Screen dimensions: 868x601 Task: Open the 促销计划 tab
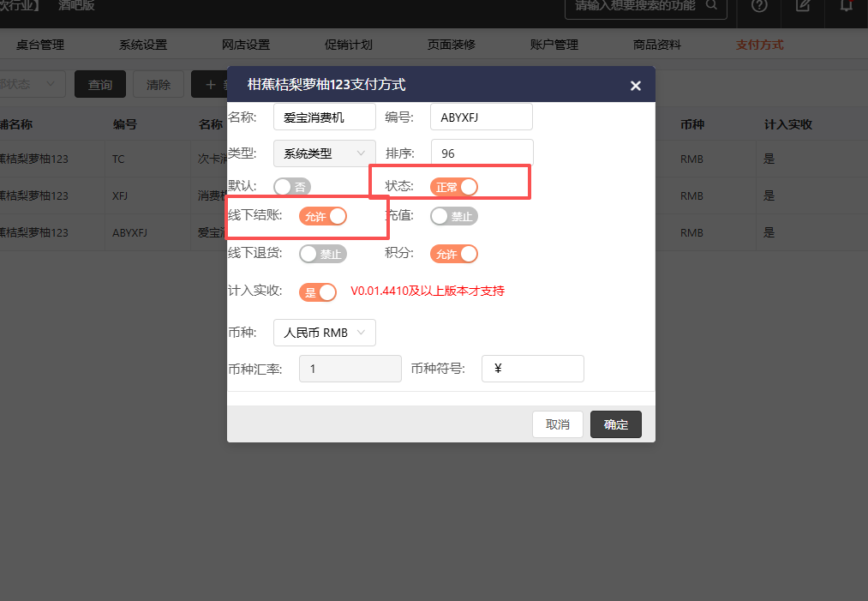[x=348, y=45]
